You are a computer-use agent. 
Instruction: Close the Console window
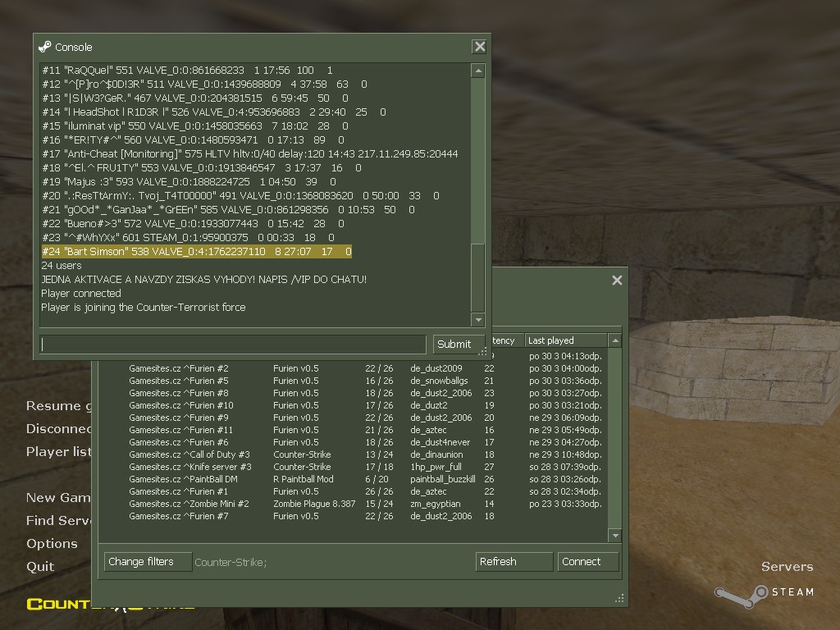click(479, 47)
